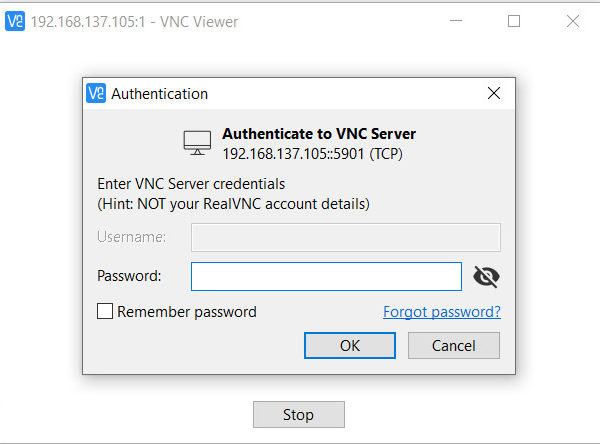This screenshot has height=444, width=600.
Task: Click the greyed-out Username field
Action: 346,237
